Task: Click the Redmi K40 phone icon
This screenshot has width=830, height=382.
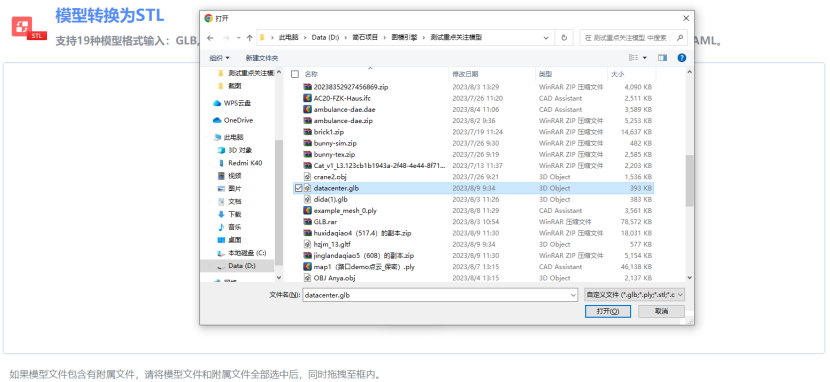Action: pos(221,163)
